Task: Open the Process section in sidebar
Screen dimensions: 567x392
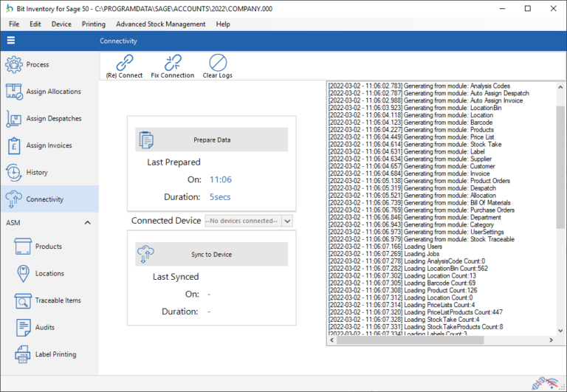Action: click(x=37, y=65)
